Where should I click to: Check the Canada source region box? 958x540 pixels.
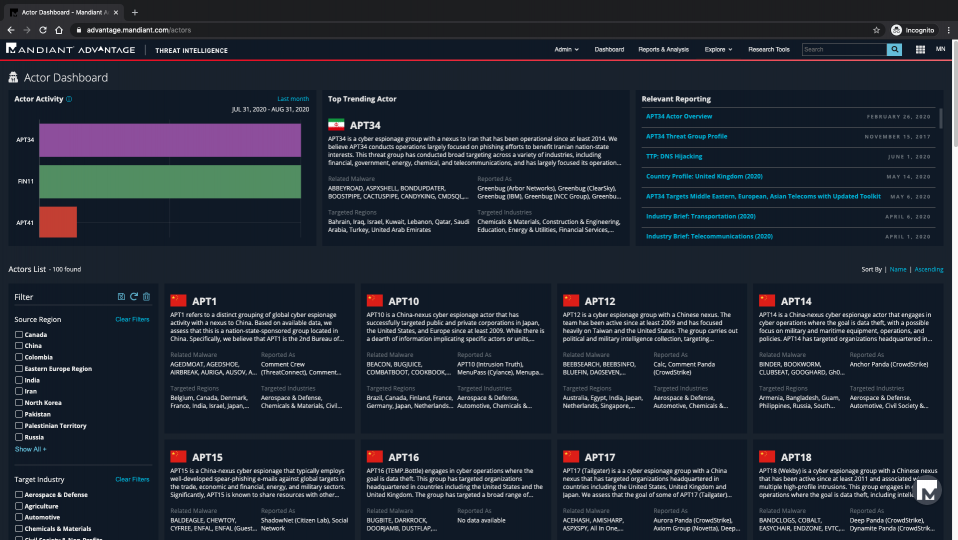[19, 335]
